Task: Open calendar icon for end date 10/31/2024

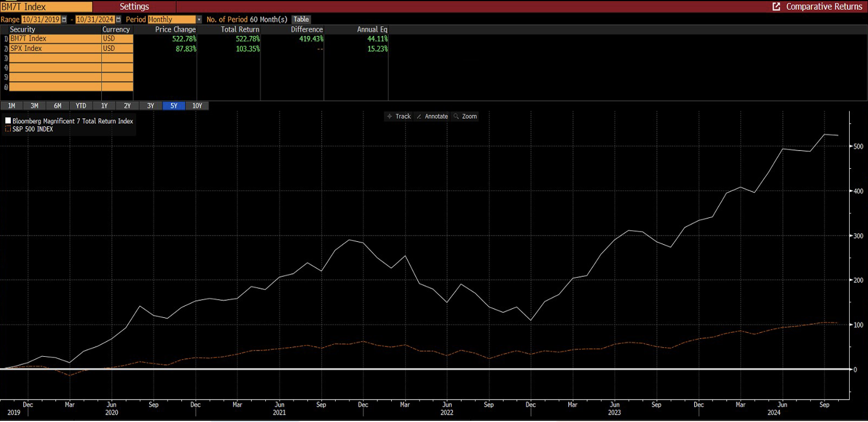Action: [118, 19]
